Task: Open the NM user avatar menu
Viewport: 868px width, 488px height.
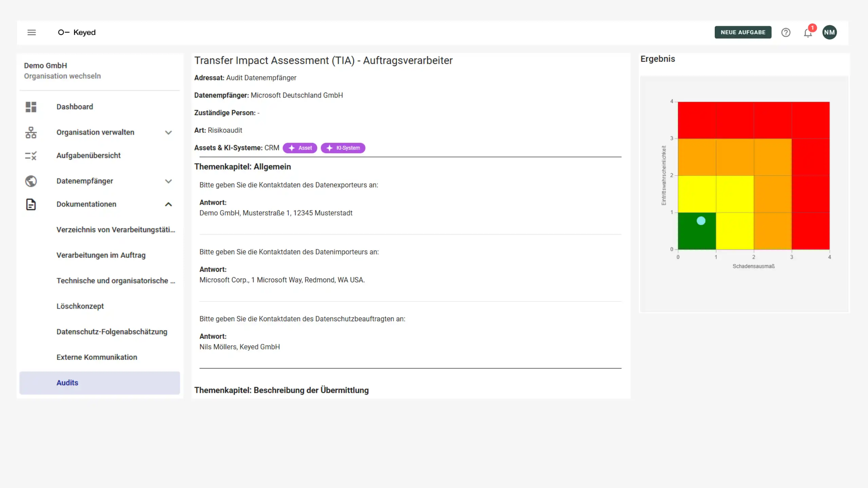Action: (x=829, y=33)
